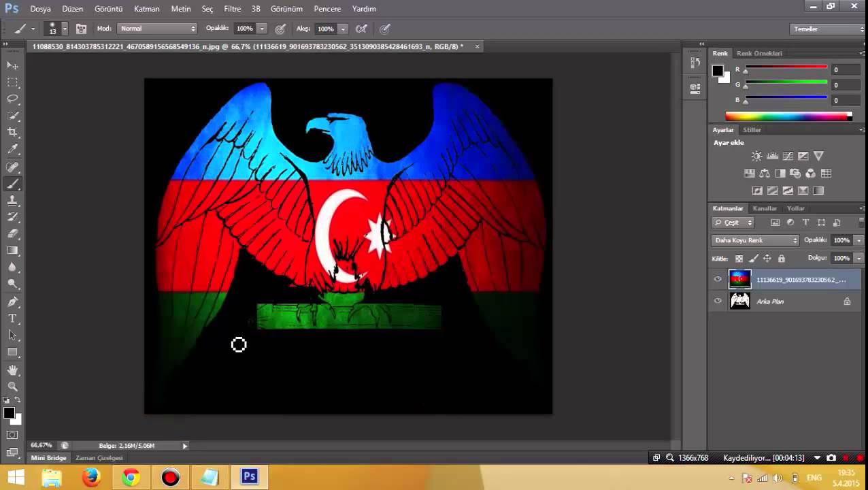Add a Vibrance adjustment from Ayarlar panel
The width and height of the screenshot is (868, 490).
click(818, 156)
